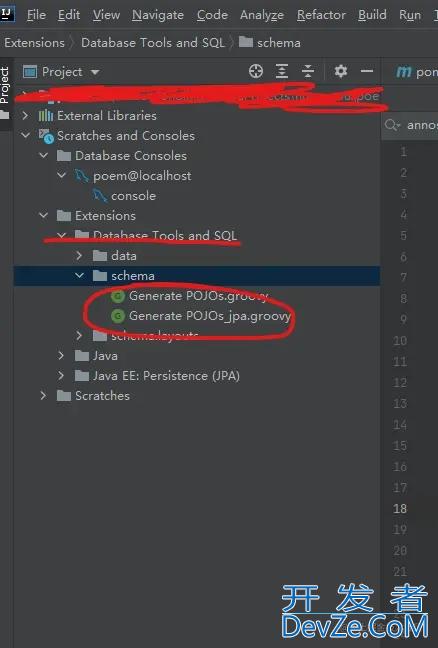Click the locate/select opened file crosshair icon
This screenshot has width=438, height=648.
(256, 71)
